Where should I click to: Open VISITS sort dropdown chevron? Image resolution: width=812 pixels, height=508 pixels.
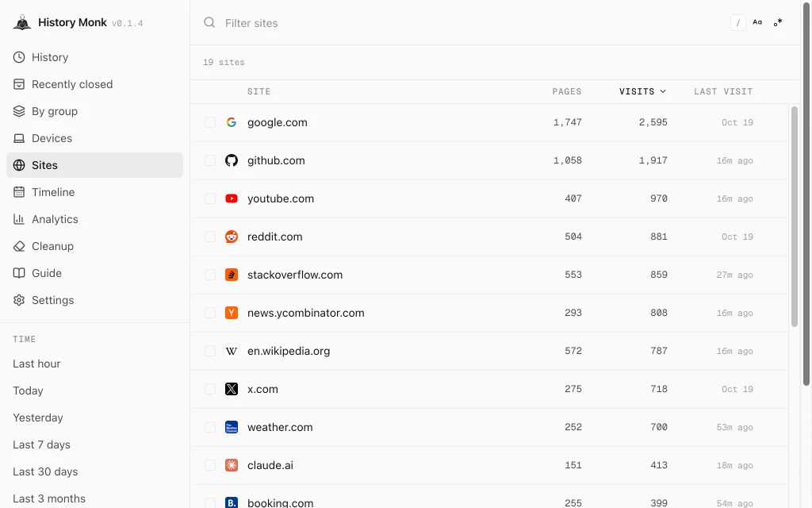pyautogui.click(x=663, y=91)
